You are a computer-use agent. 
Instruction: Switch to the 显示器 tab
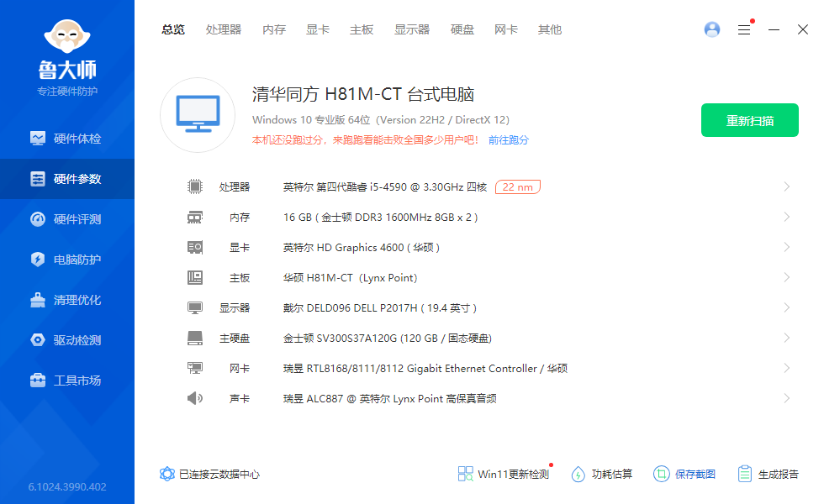point(412,30)
